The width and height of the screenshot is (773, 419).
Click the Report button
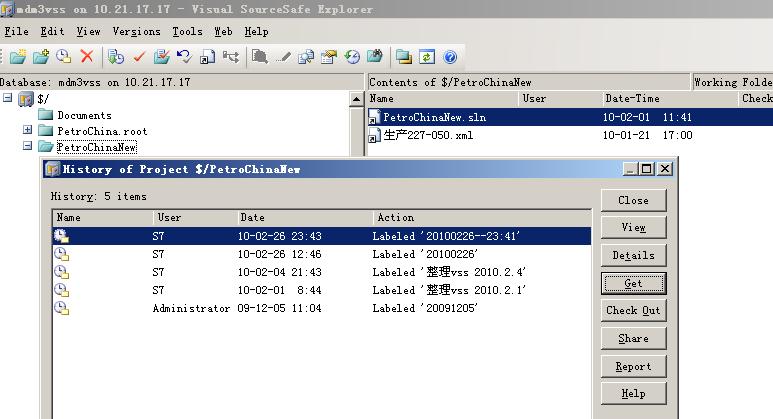coord(633,367)
